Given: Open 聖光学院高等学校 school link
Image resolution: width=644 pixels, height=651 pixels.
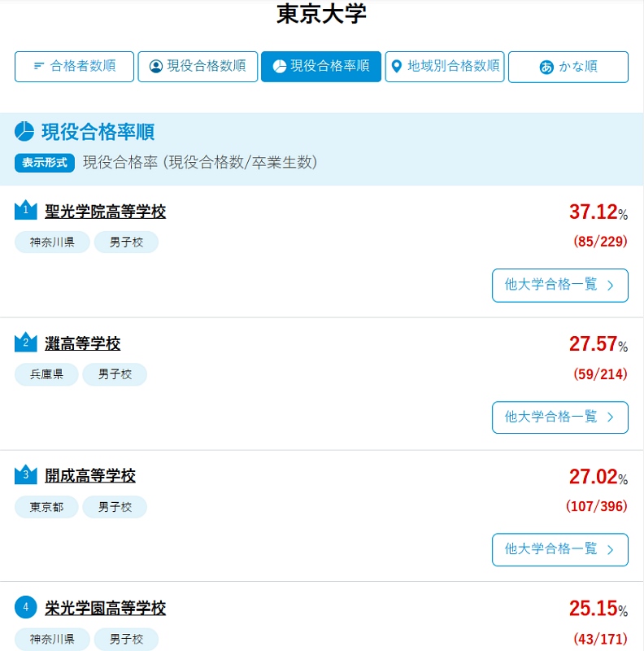Looking at the screenshot, I should pyautogui.click(x=105, y=212).
